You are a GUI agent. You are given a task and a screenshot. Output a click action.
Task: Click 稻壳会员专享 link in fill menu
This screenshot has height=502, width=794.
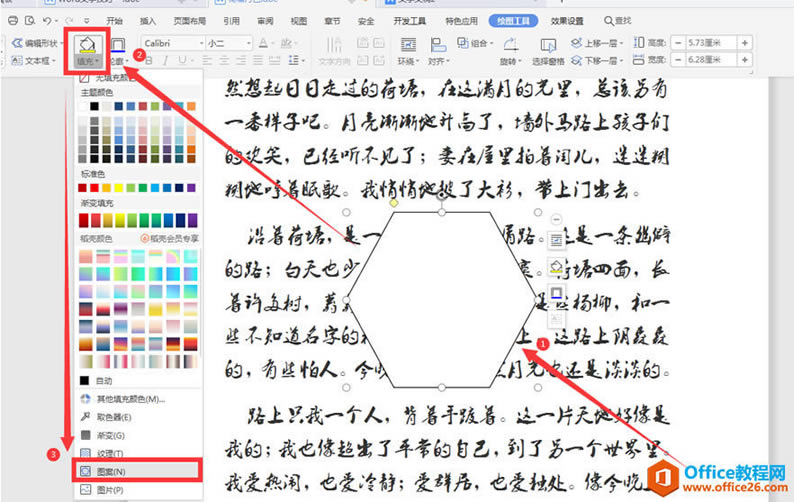170,238
